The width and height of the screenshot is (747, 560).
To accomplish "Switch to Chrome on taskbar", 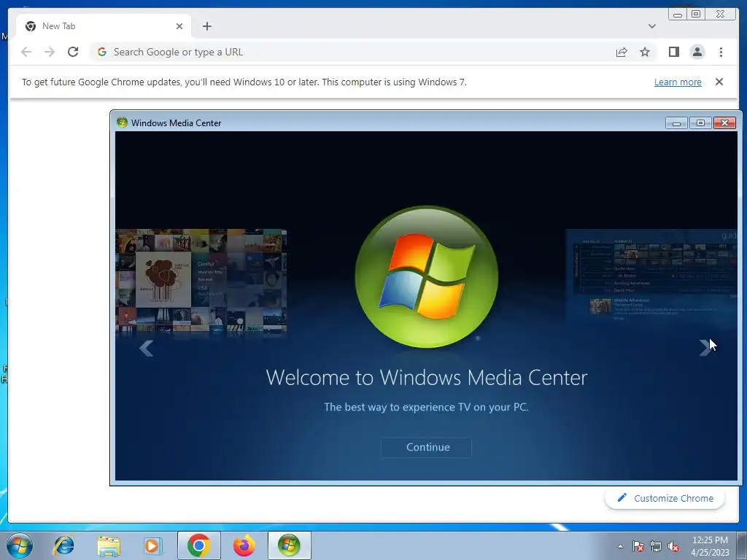I will click(198, 545).
